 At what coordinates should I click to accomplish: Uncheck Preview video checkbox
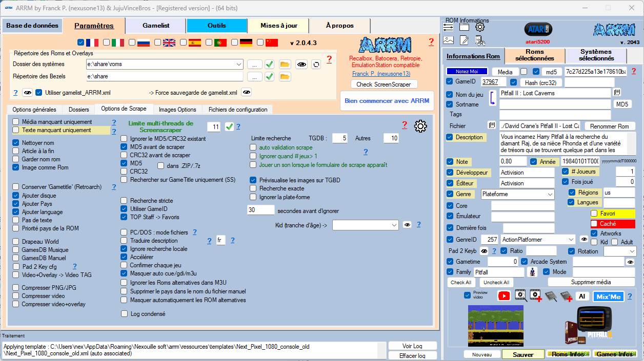[x=467, y=295]
